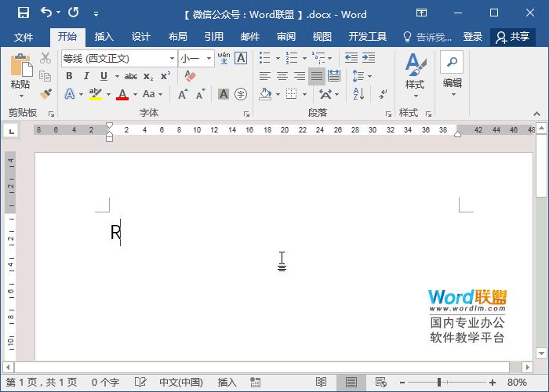
Task: Apply the yellow text highlight color
Action: [95, 94]
